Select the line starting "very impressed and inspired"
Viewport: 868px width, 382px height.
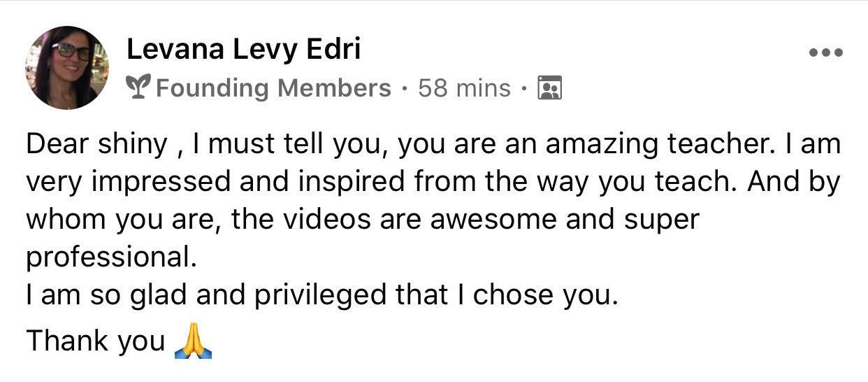(x=433, y=183)
